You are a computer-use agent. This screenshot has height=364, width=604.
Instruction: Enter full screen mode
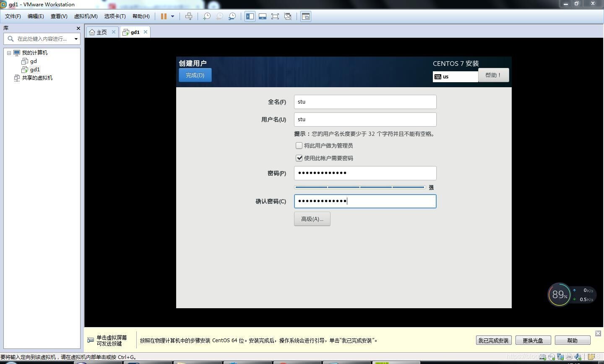click(275, 16)
